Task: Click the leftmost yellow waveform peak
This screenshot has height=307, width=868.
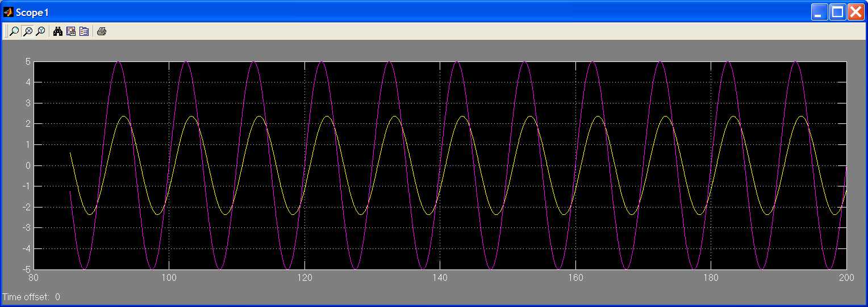Action: point(123,117)
